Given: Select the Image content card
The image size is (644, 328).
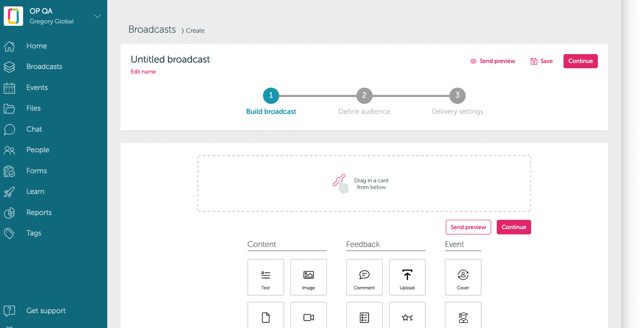Looking at the screenshot, I should click(308, 277).
